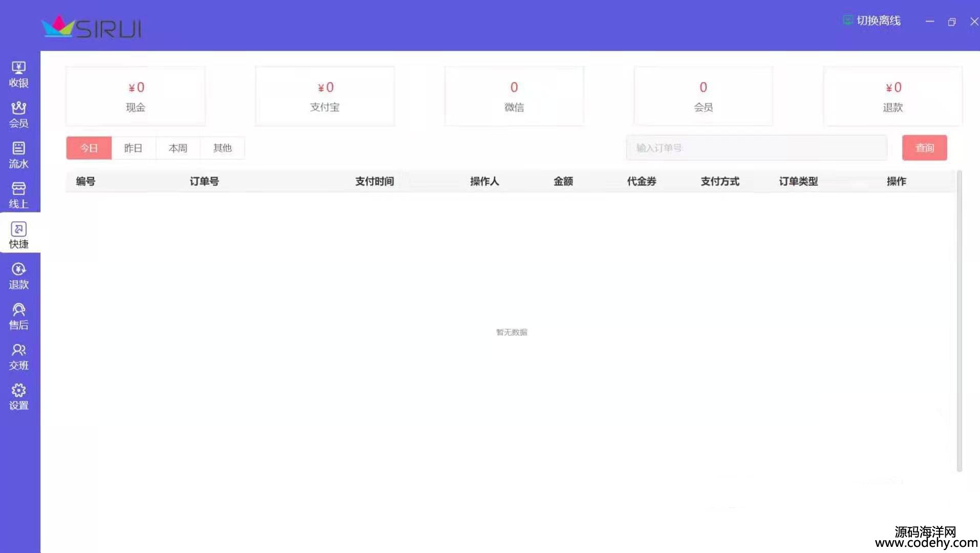Image resolution: width=980 pixels, height=553 pixels.
Task: Select the 其他 other tab
Action: click(222, 148)
